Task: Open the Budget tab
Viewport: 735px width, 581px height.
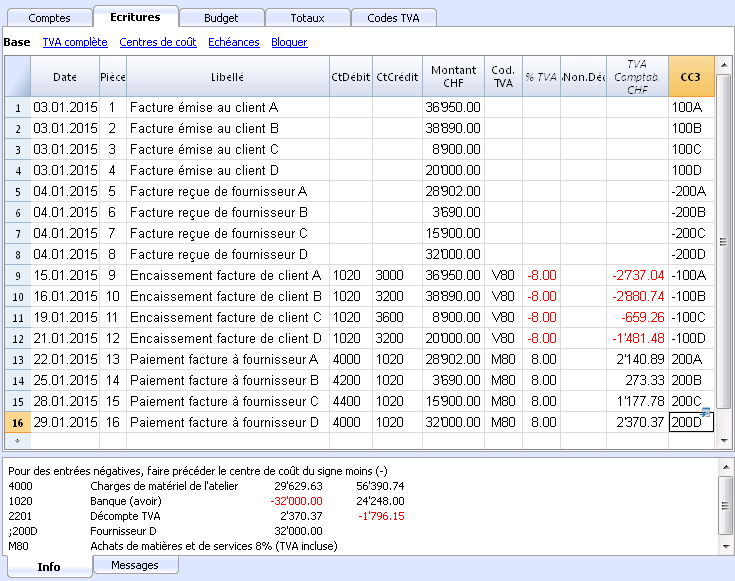Action: pyautogui.click(x=221, y=18)
